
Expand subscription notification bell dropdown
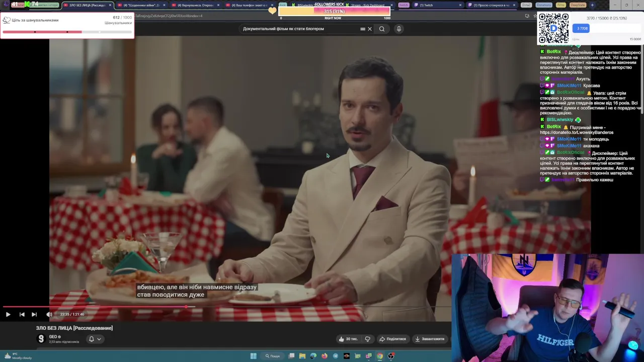(x=95, y=339)
